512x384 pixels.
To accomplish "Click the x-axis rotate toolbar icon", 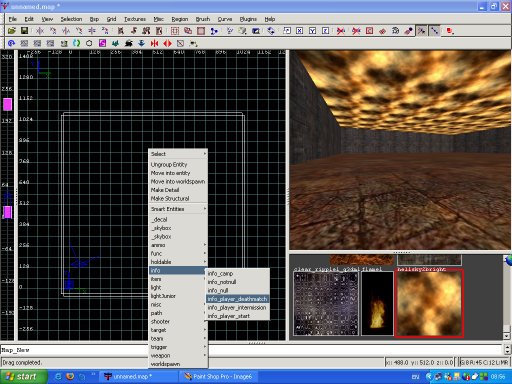I will (53, 31).
